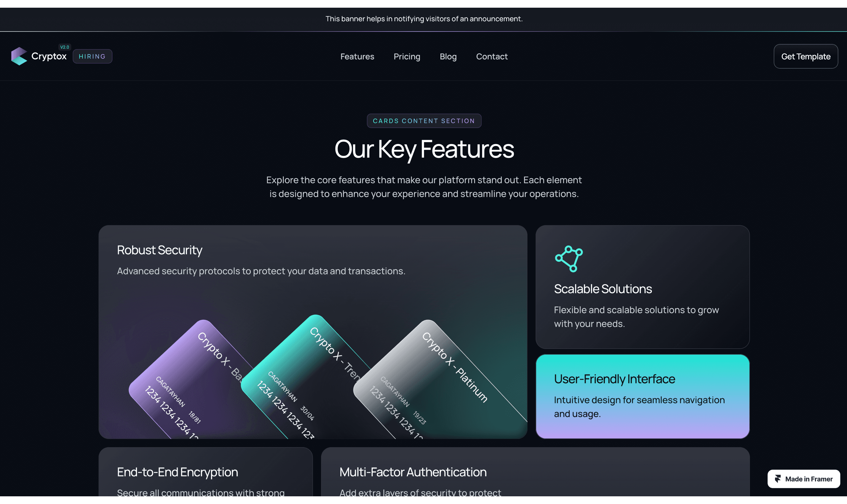Open the Features nav link

pyautogui.click(x=357, y=56)
